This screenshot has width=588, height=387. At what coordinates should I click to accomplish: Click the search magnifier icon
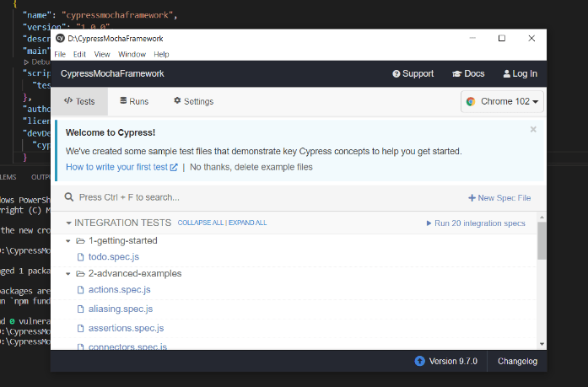[69, 197]
